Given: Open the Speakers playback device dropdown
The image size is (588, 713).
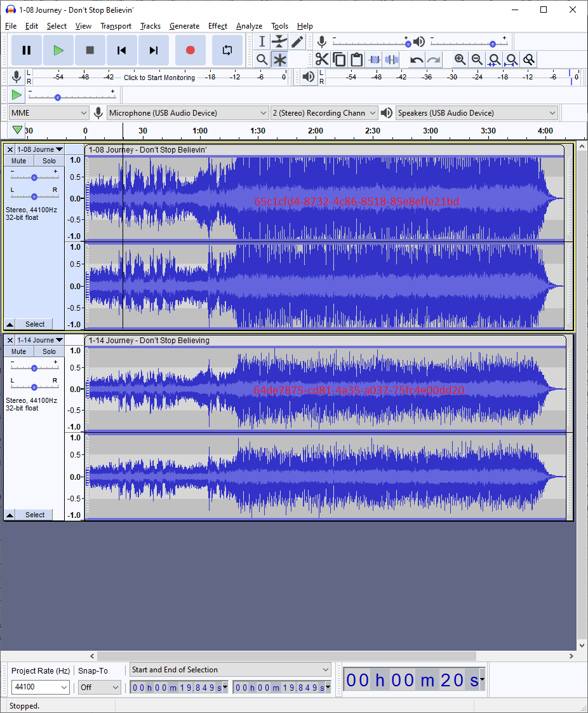Looking at the screenshot, I should click(x=477, y=112).
